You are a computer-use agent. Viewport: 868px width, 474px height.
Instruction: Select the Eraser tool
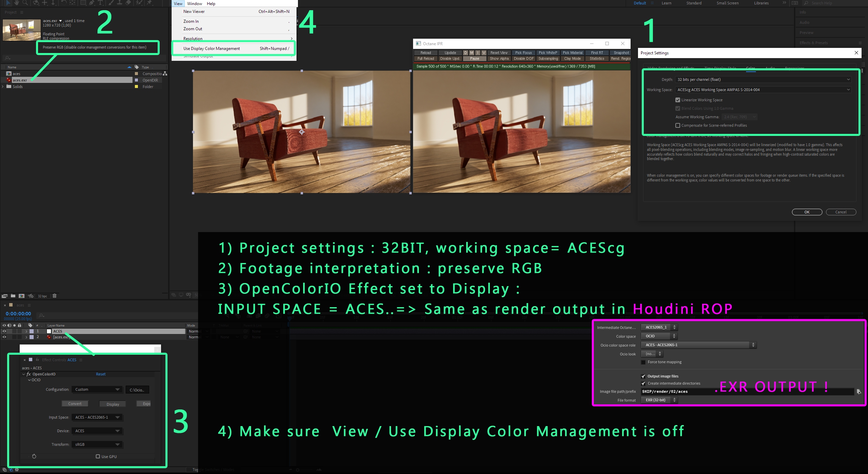128,3
